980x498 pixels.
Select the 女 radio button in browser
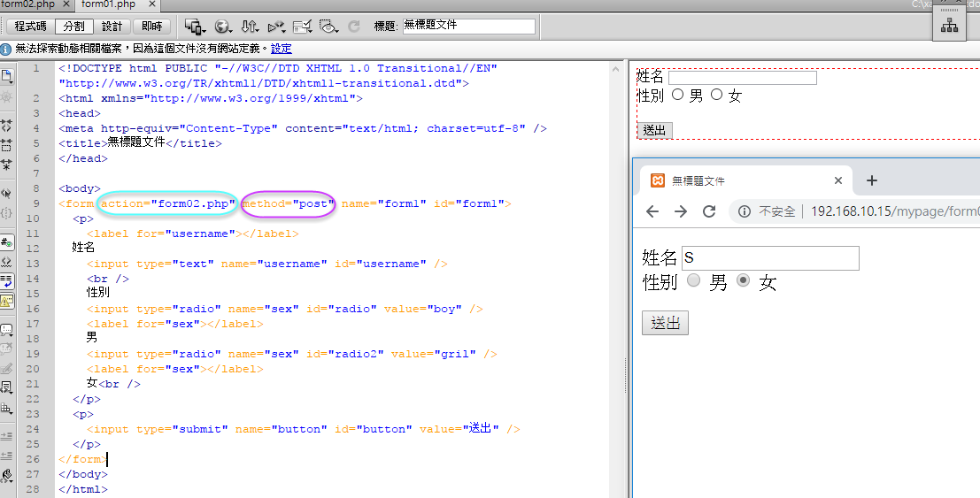(x=743, y=280)
